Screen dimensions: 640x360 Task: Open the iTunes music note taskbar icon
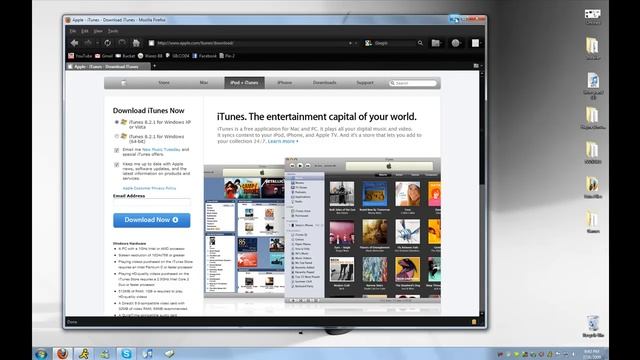click(x=147, y=353)
